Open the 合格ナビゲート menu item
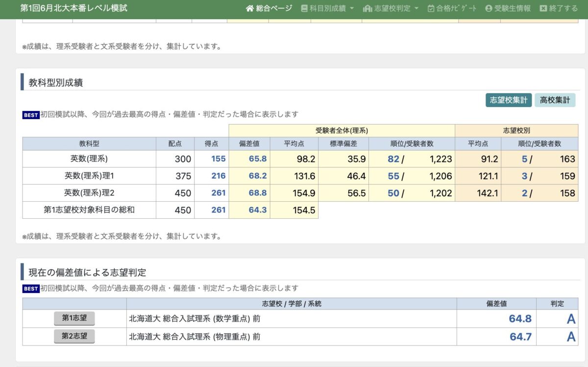Viewport: 588px width, 367px height. (452, 8)
